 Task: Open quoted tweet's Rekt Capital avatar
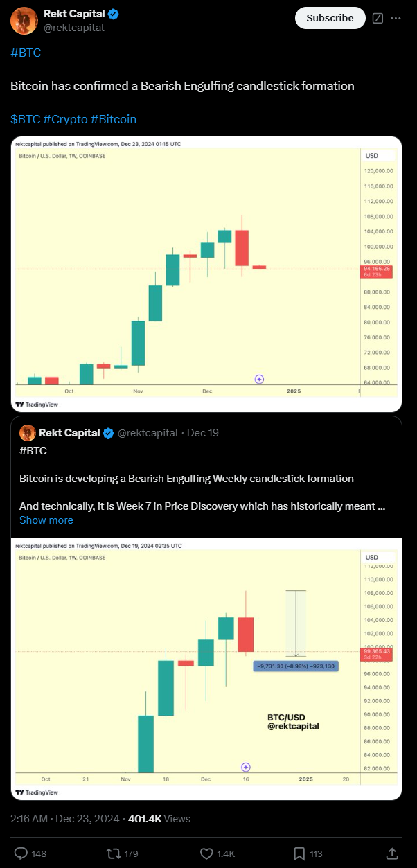[28, 434]
